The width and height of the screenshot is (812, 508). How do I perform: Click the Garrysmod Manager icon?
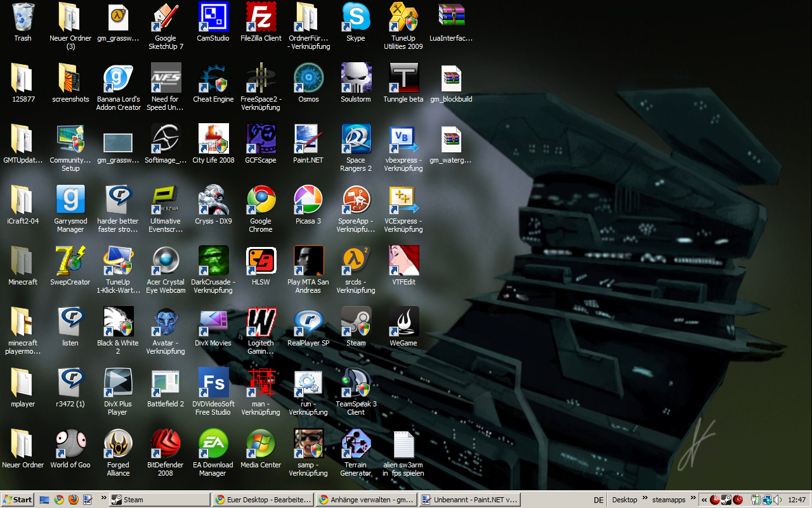[70, 200]
